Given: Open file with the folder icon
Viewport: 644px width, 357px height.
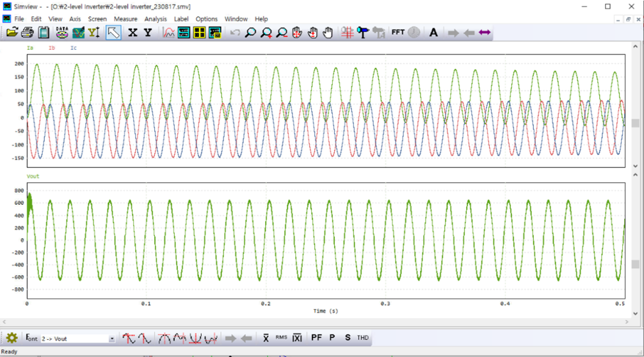Looking at the screenshot, I should (x=12, y=32).
